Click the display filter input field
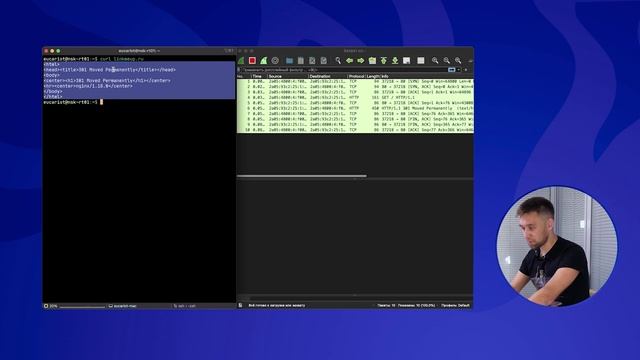The width and height of the screenshot is (640, 360). 345,70
